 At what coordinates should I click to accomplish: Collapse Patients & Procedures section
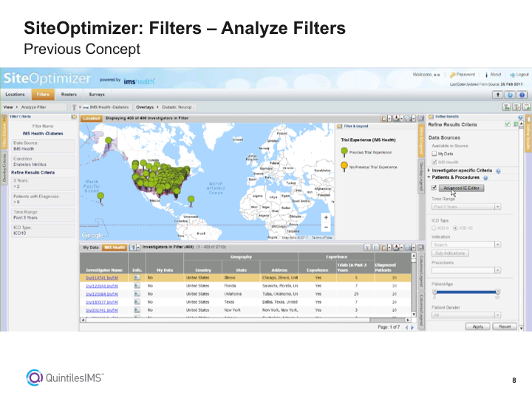point(429,177)
